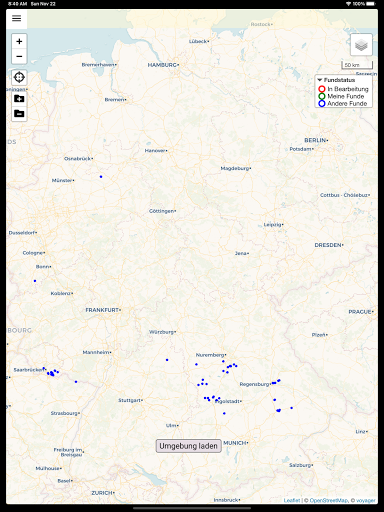Image resolution: width=384 pixels, height=512 pixels.
Task: Click the Salzburg map label
Action: 300,465
